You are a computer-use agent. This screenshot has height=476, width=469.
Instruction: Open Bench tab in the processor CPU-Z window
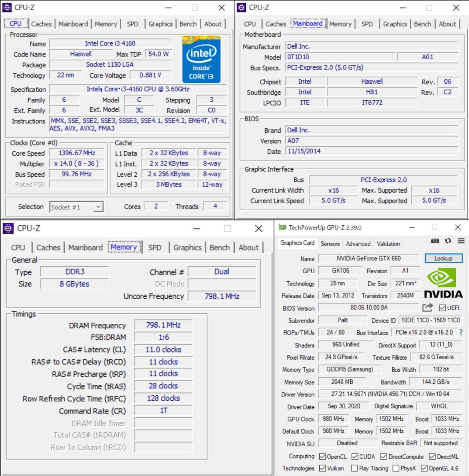pyautogui.click(x=188, y=24)
